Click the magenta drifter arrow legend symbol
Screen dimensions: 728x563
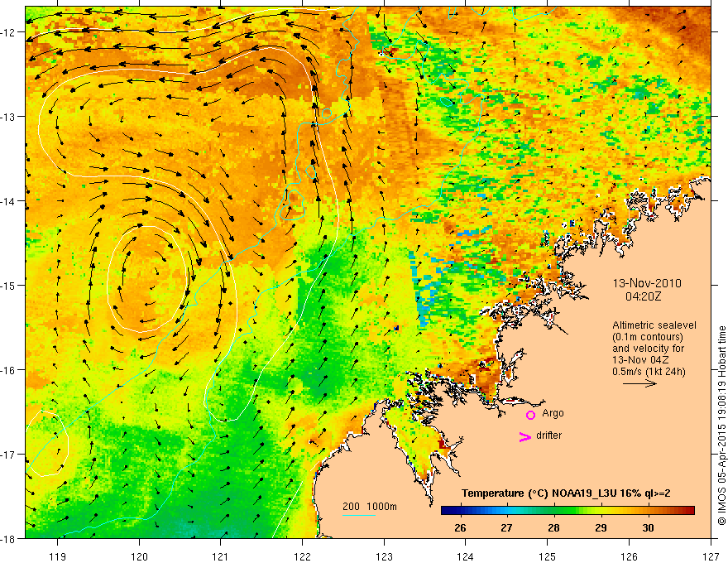coord(525,436)
